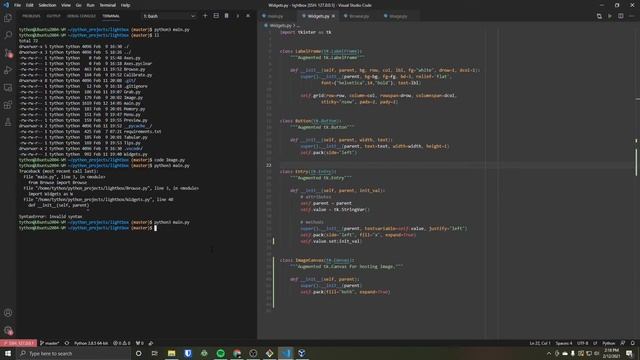This screenshot has width=640, height=360.
Task: Close the Widgets.py editor tab
Action: (333, 16)
